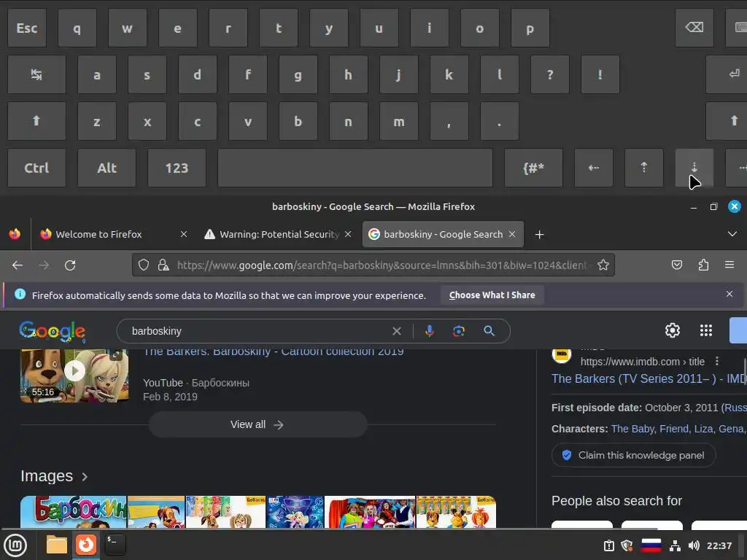This screenshot has height=560, width=747.
Task: Play The Barkers video thumbnail
Action: [74, 376]
